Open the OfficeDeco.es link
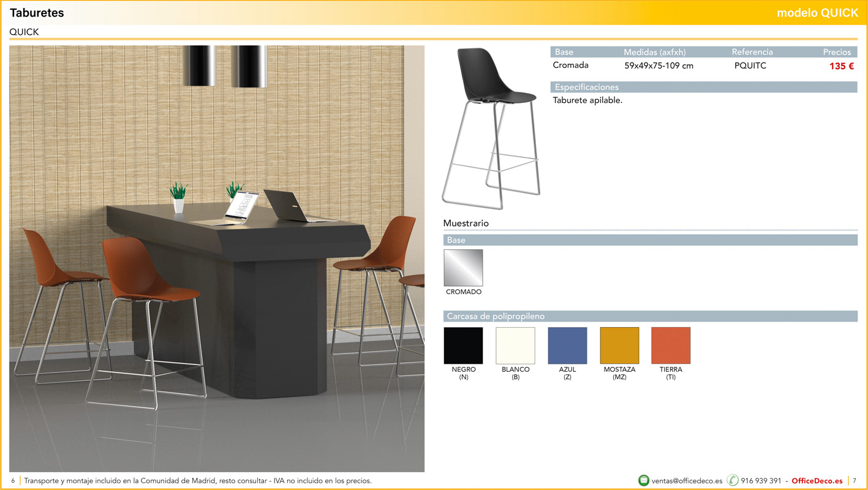The width and height of the screenshot is (868, 490). 817,481
